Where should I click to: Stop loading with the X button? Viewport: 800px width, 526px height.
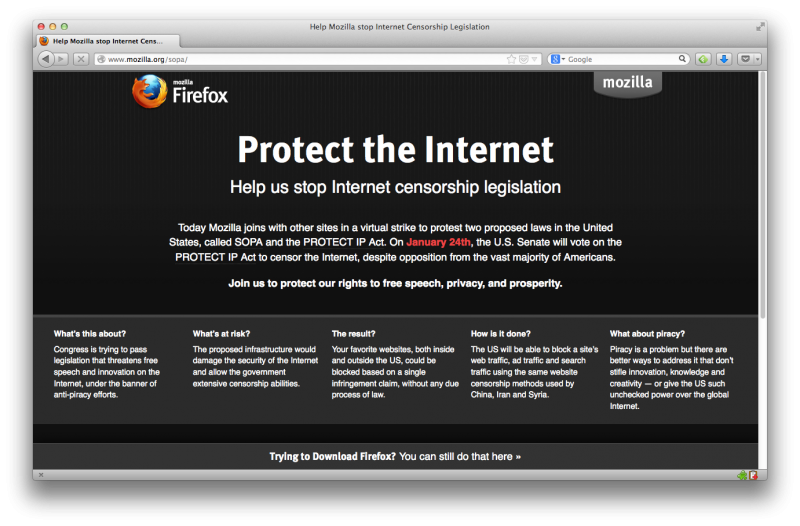click(81, 59)
